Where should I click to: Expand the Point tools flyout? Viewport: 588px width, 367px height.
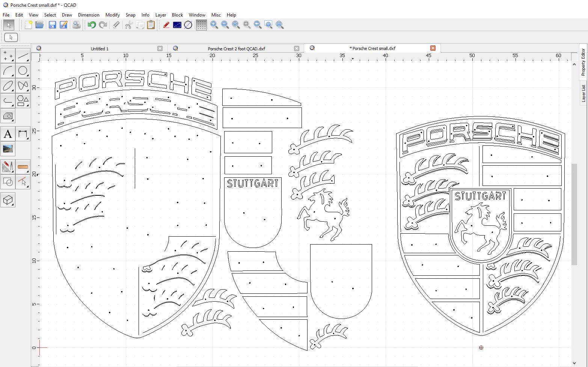coord(8,56)
